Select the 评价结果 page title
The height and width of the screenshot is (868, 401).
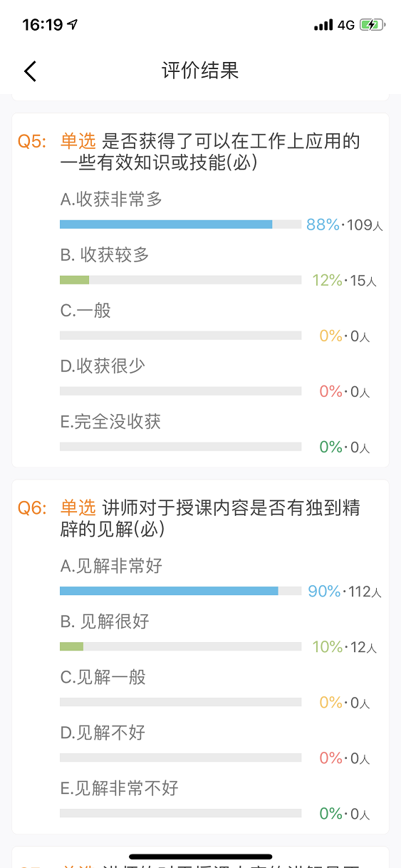[200, 71]
